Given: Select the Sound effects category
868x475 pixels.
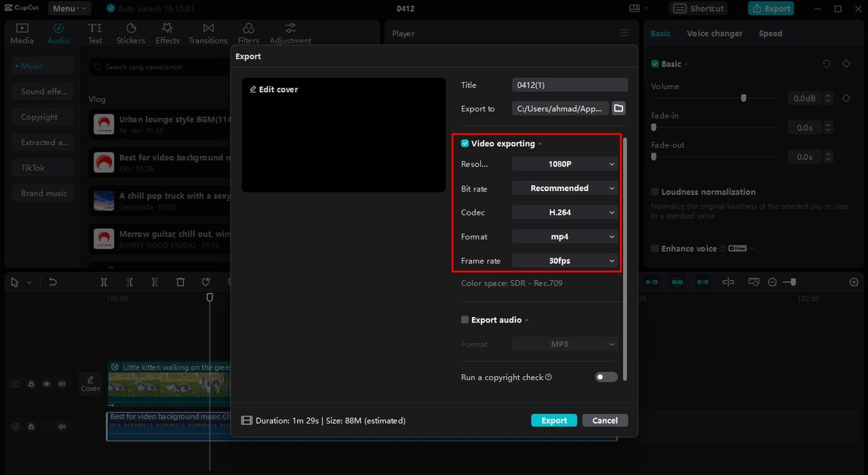Looking at the screenshot, I should [x=42, y=91].
